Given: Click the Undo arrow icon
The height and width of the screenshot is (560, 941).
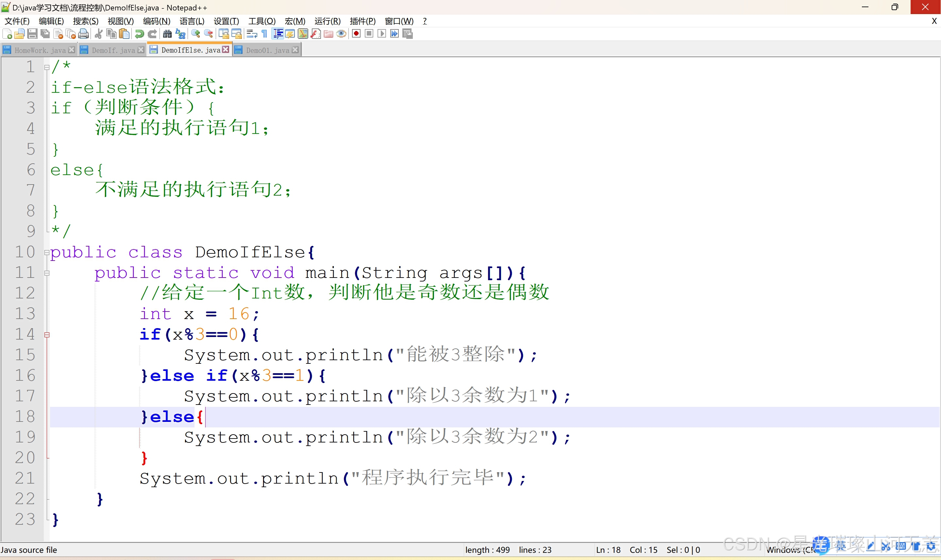Looking at the screenshot, I should click(139, 34).
